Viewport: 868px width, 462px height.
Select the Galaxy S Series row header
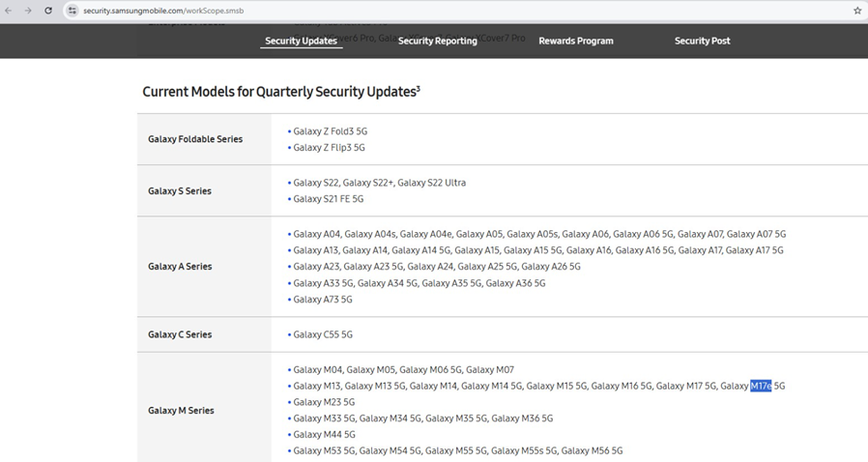point(179,190)
